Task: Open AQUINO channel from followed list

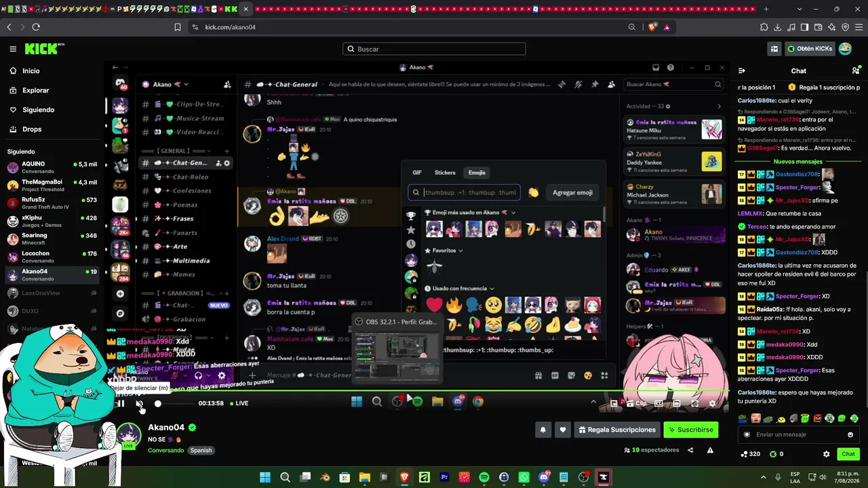Action: pos(52,167)
